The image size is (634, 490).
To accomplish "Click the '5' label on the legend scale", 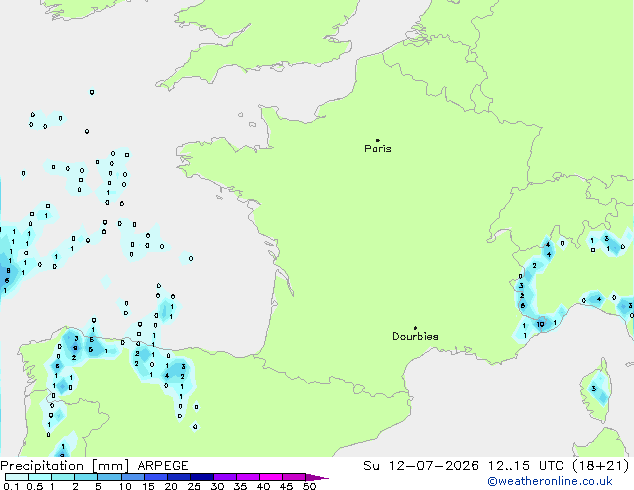I will (98, 486).
